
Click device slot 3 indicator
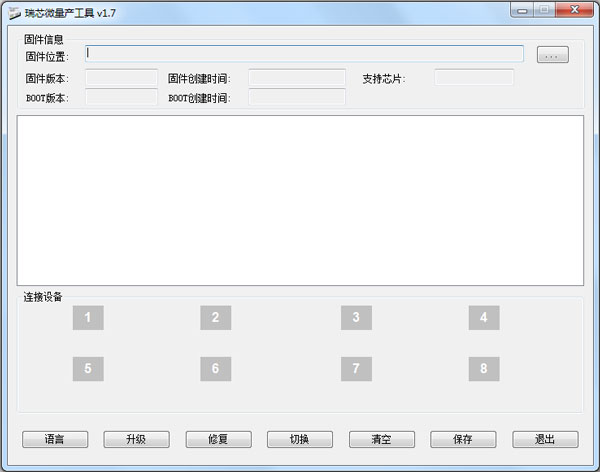click(x=356, y=317)
